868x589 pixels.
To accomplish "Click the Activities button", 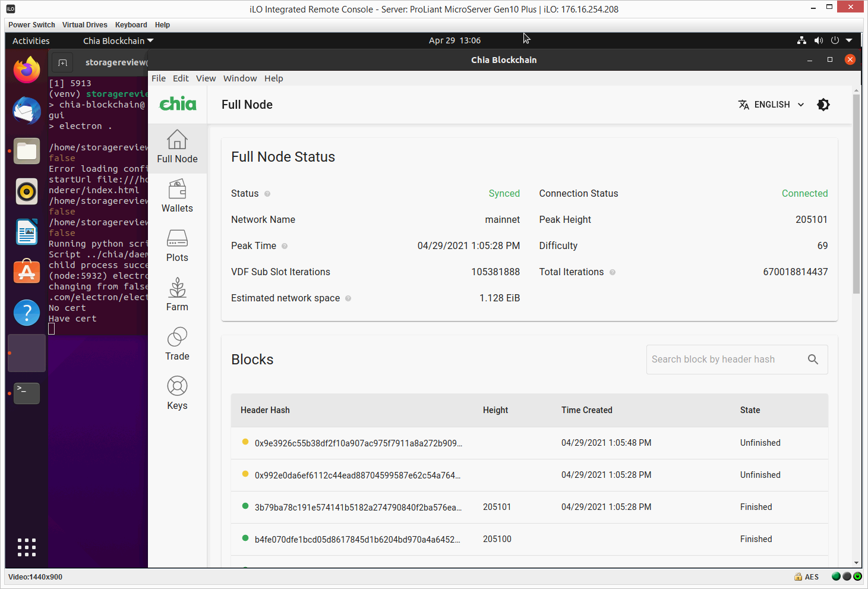I will click(30, 40).
